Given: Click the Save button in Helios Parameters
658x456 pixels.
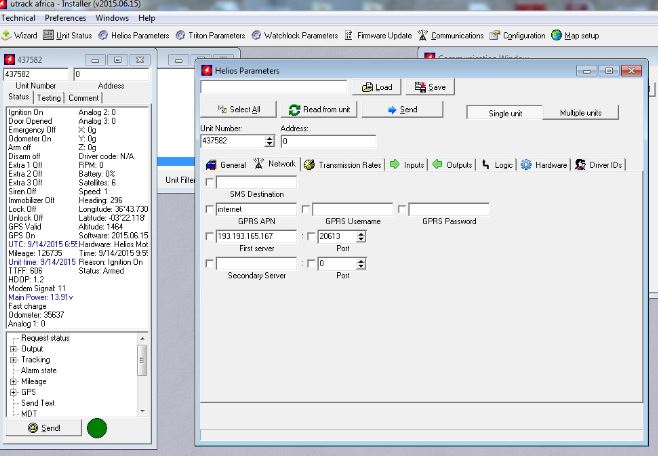Looking at the screenshot, I should pos(430,87).
